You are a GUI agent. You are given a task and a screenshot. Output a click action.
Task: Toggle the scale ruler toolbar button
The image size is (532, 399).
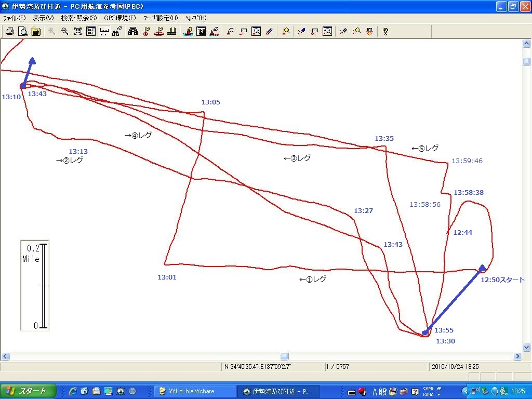(104, 32)
